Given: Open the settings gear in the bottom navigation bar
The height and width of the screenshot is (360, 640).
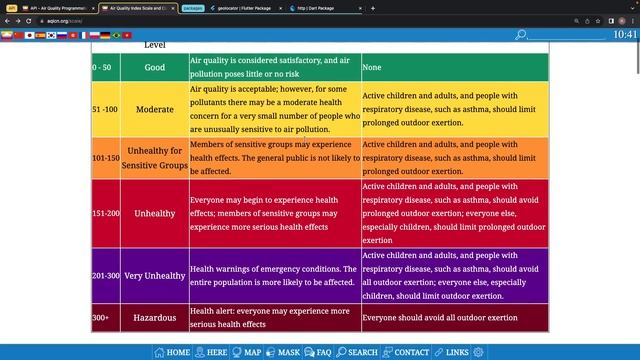Looking at the screenshot, I should (478, 352).
